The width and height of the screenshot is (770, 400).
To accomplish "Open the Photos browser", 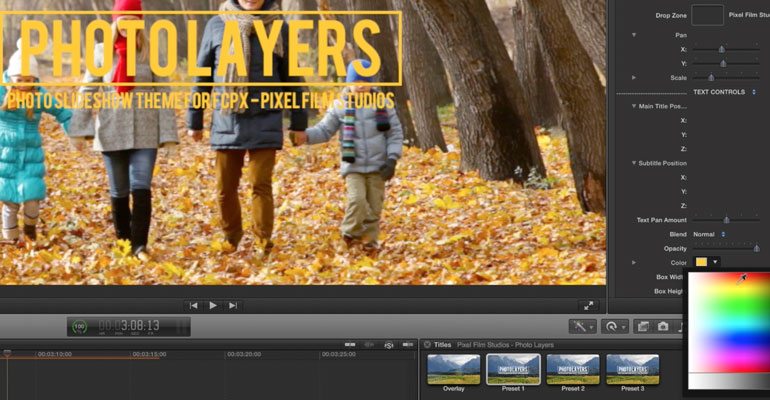I will pyautogui.click(x=643, y=326).
